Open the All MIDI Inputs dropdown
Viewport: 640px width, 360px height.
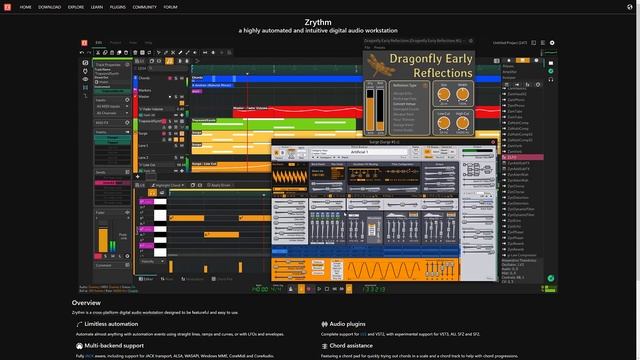pyautogui.click(x=112, y=107)
